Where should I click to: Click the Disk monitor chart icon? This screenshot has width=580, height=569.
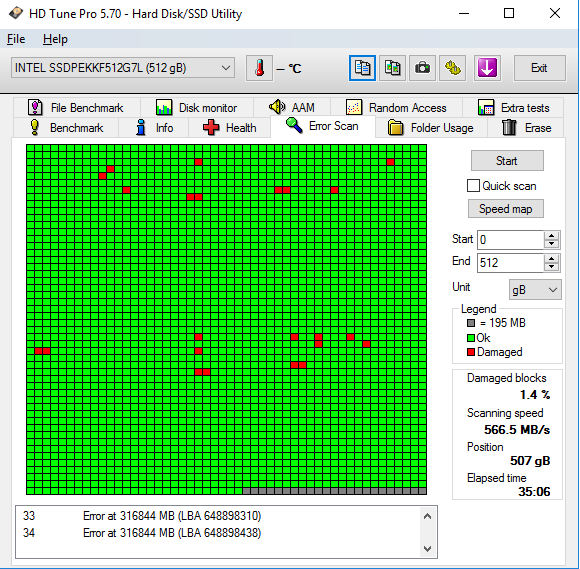(163, 108)
